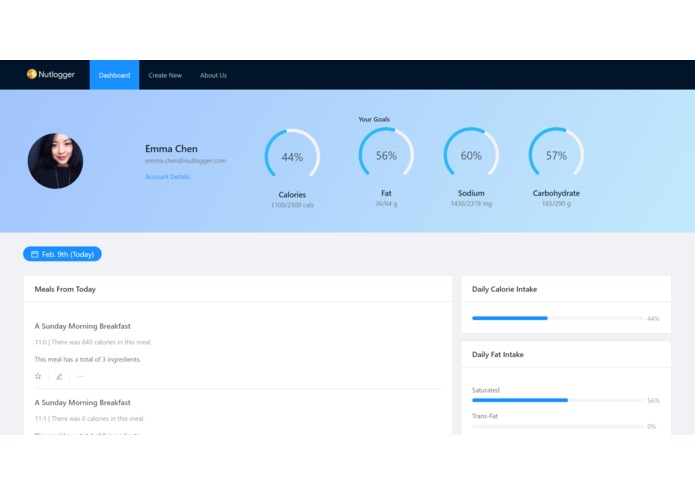Viewport: 695px width, 494px height.
Task: Click the 0% trans-fat percentage
Action: coord(652,427)
